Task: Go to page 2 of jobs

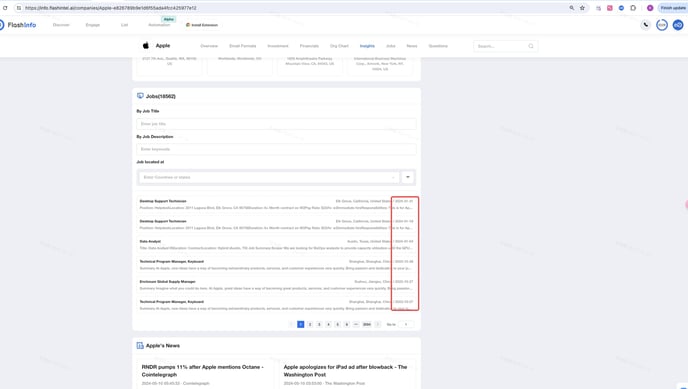Action: [310, 324]
